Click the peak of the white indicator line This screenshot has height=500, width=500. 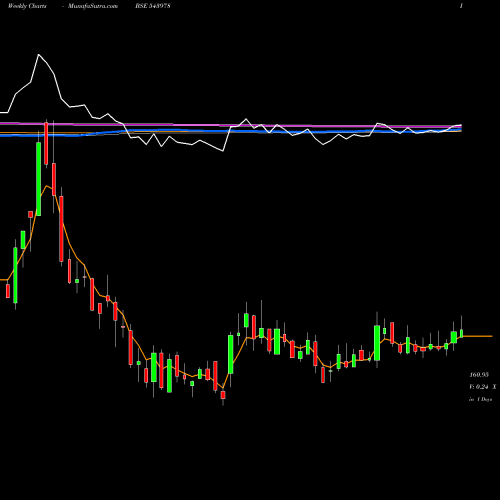[x=39, y=54]
